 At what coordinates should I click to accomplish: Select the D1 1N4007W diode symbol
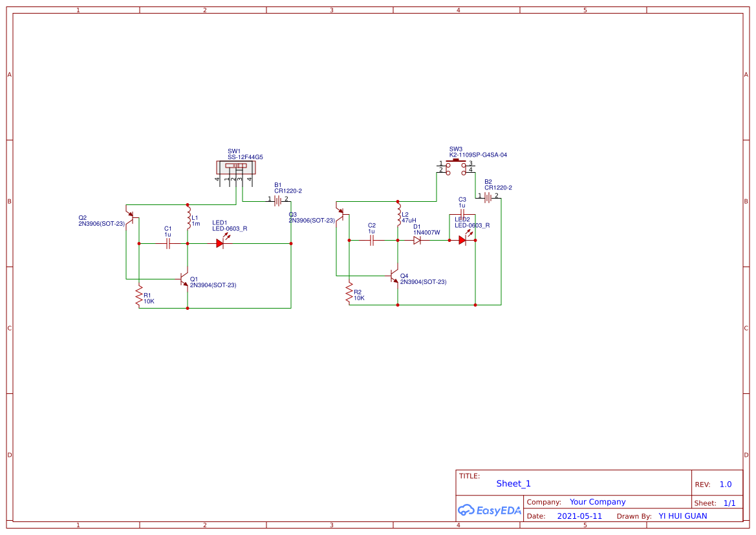[x=417, y=240]
